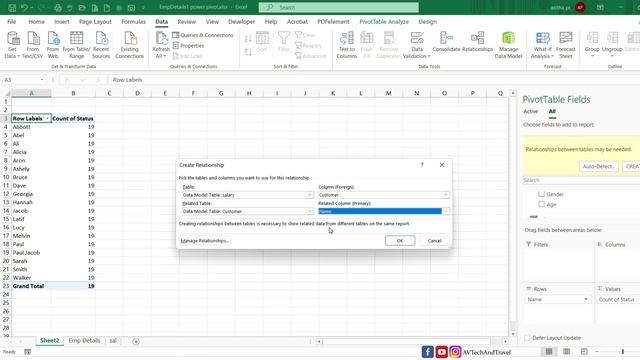
Task: Select the Active tab in PivotTable Fields
Action: [x=531, y=111]
